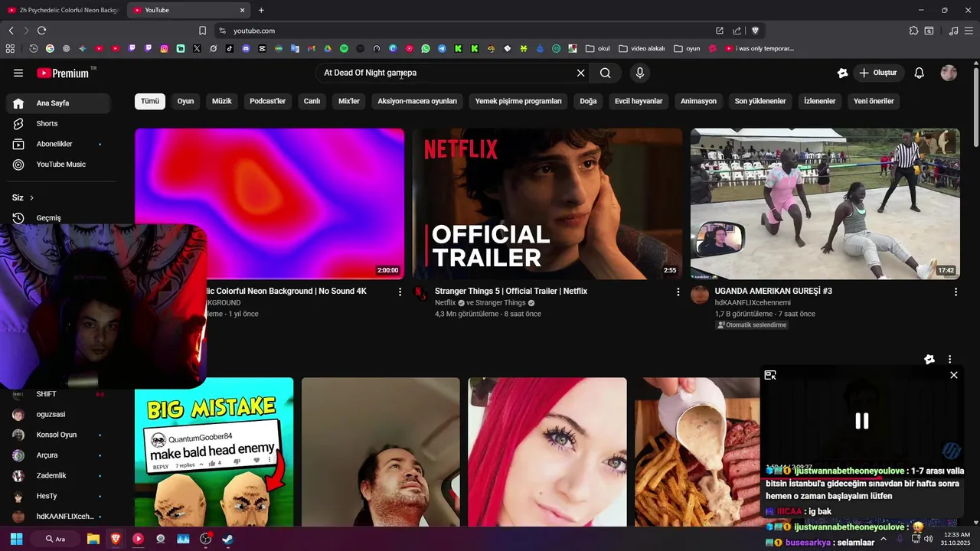Image resolution: width=980 pixels, height=551 pixels.
Task: Click the magnifier search button
Action: tap(606, 73)
